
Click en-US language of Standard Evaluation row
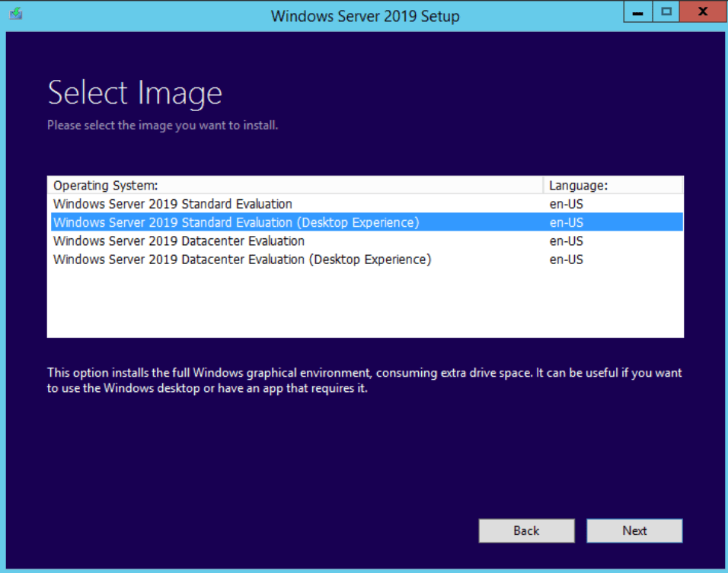coord(566,204)
